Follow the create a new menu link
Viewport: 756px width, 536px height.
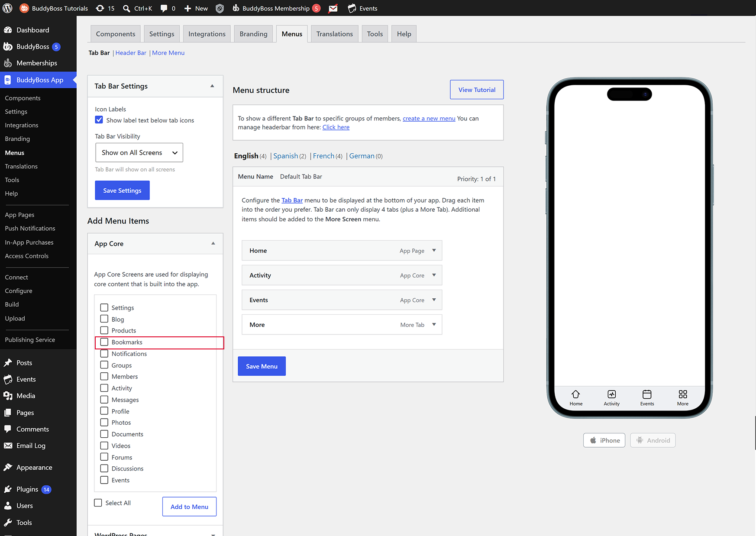coord(429,118)
